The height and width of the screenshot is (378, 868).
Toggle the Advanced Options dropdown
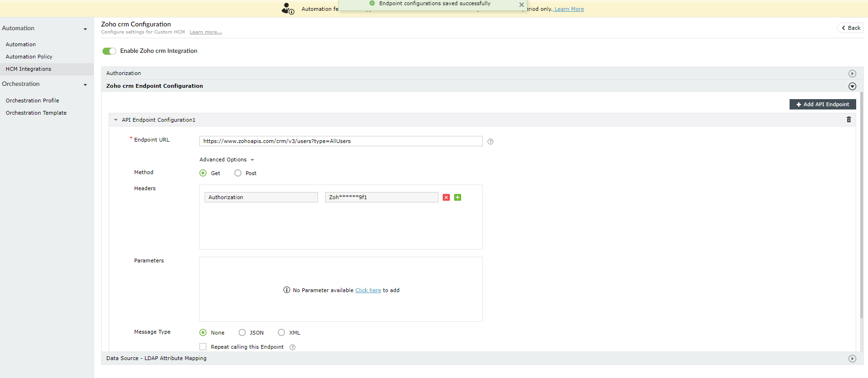pos(227,160)
